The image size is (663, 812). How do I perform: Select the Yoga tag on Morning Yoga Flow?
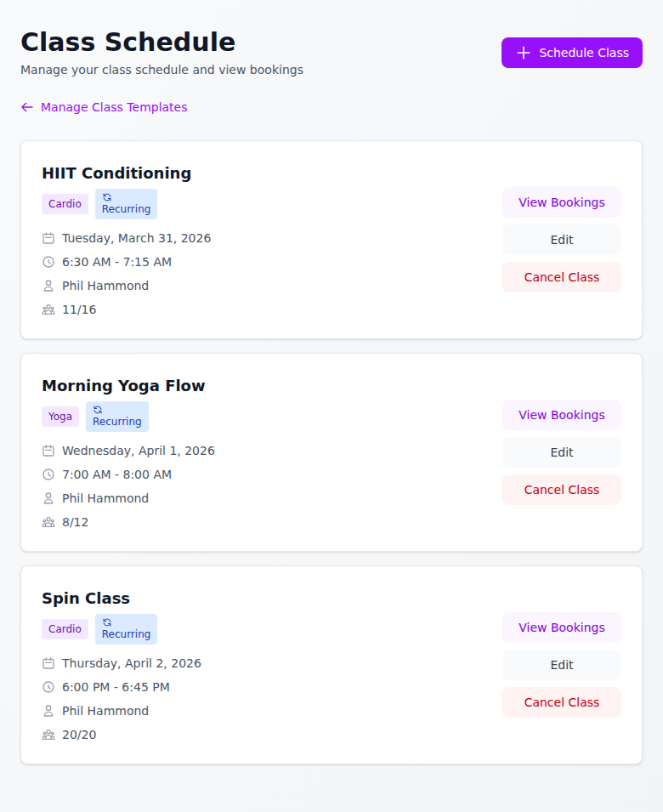click(60, 417)
